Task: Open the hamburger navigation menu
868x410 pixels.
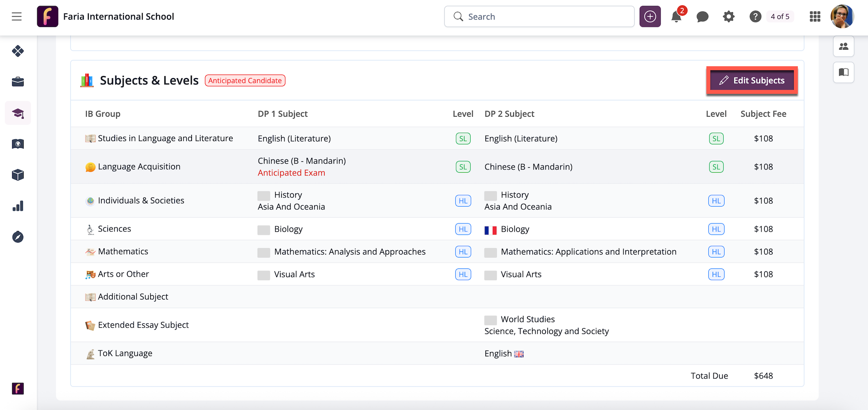Action: pyautogui.click(x=17, y=17)
